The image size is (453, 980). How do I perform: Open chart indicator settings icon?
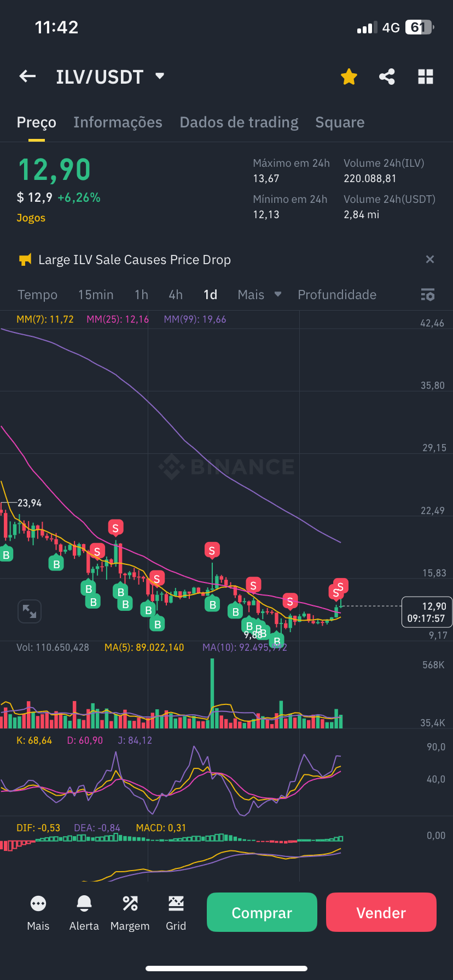[x=427, y=295]
